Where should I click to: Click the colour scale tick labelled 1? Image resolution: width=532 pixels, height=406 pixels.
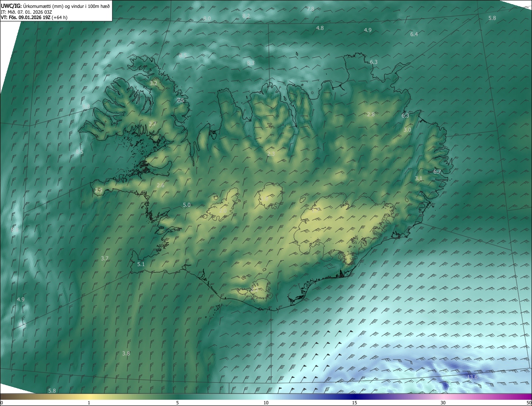click(89, 403)
